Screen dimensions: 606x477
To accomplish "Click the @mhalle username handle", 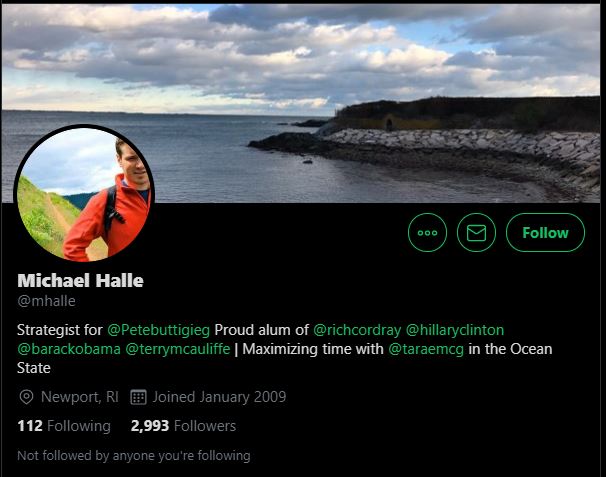I will (46, 301).
